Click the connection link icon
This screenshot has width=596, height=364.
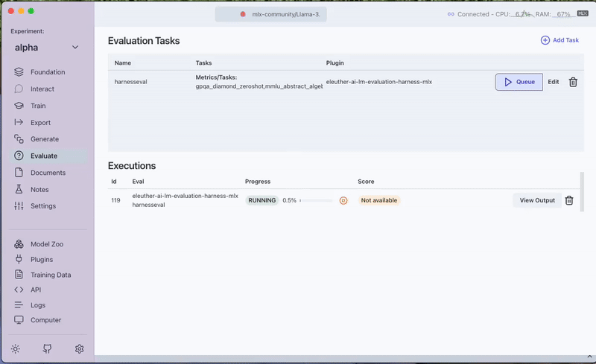pyautogui.click(x=451, y=14)
